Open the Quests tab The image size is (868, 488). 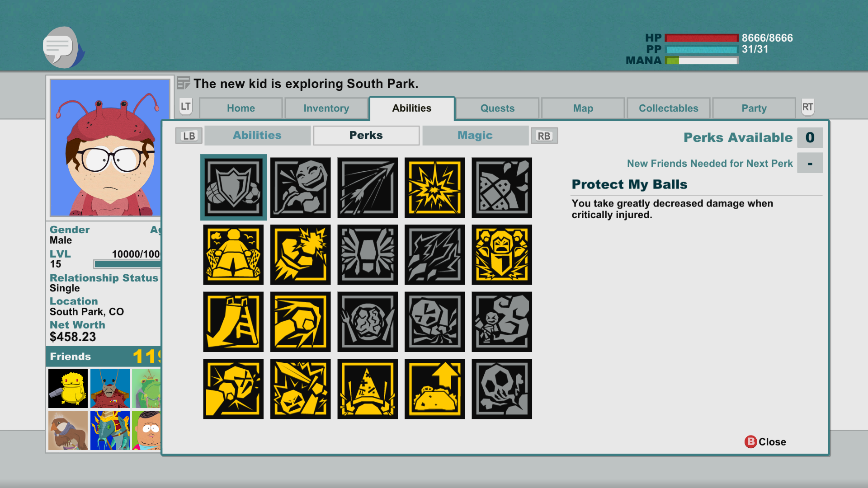497,108
